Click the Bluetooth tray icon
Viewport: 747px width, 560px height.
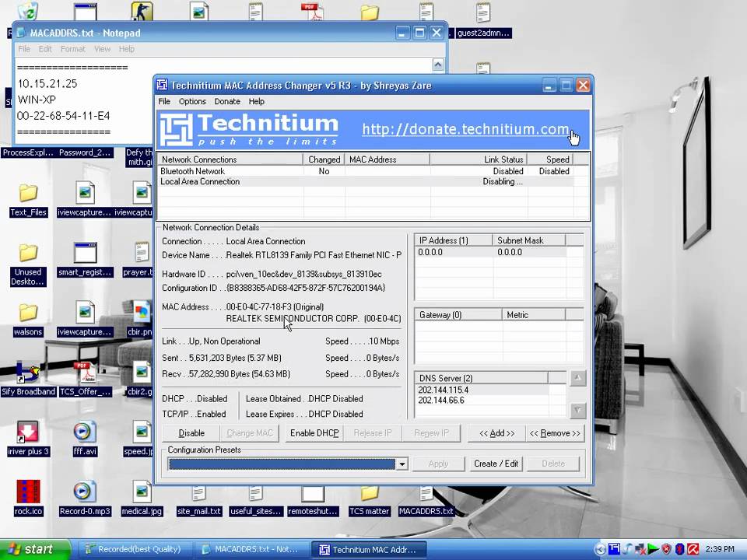680,549
